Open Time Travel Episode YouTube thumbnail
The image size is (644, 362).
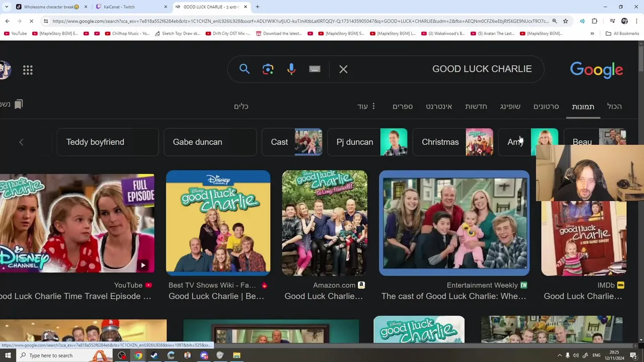click(x=77, y=223)
